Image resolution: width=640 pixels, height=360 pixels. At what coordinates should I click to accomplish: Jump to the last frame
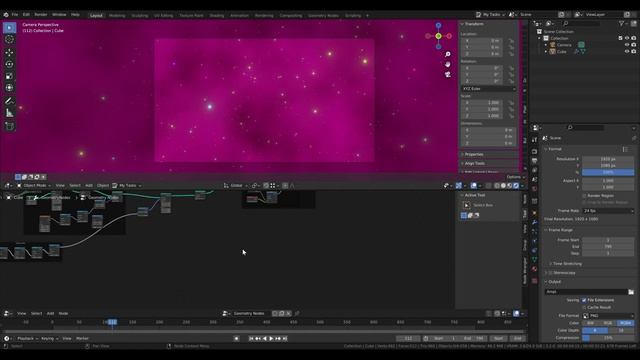point(285,338)
